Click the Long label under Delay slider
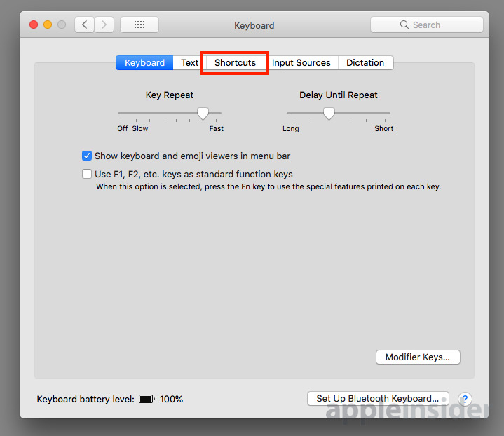Image resolution: width=504 pixels, height=436 pixels. click(x=291, y=128)
